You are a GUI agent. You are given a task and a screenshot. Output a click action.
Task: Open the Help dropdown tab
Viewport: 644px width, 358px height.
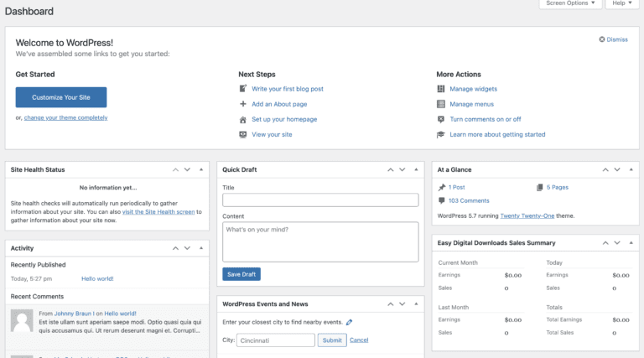coord(622,3)
